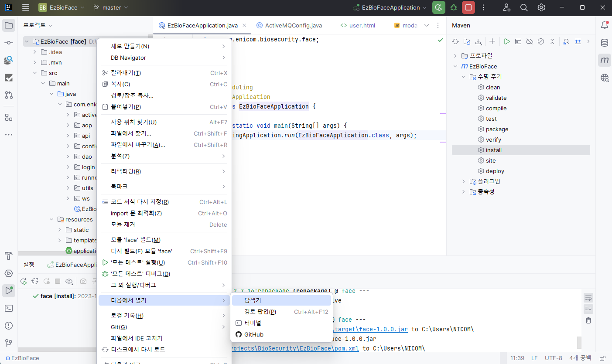
Task: Toggle Maven offline mode icon
Action: (x=529, y=41)
